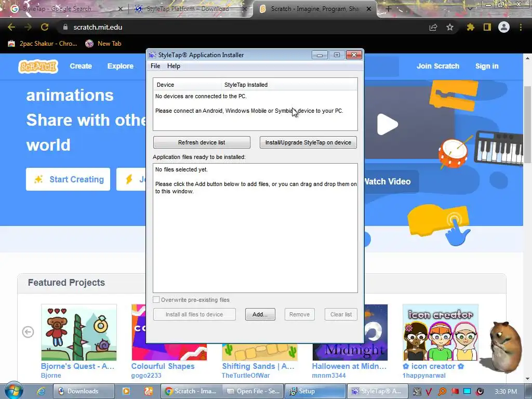Open the Chrome tab search dropdown

click(x=470, y=9)
